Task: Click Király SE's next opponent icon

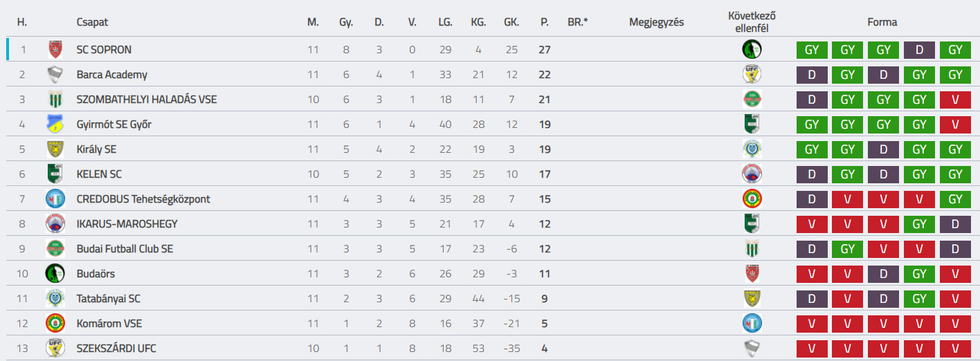Action: click(x=752, y=149)
